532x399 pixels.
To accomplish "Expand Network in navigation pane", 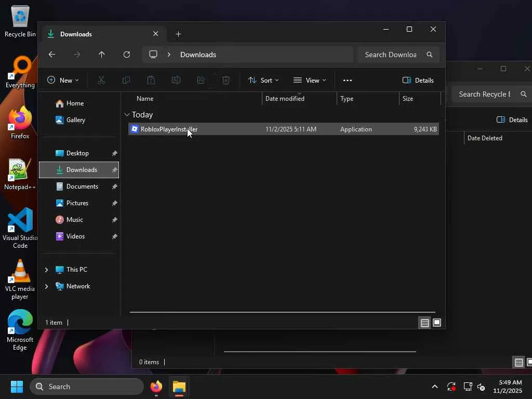I will pyautogui.click(x=46, y=286).
